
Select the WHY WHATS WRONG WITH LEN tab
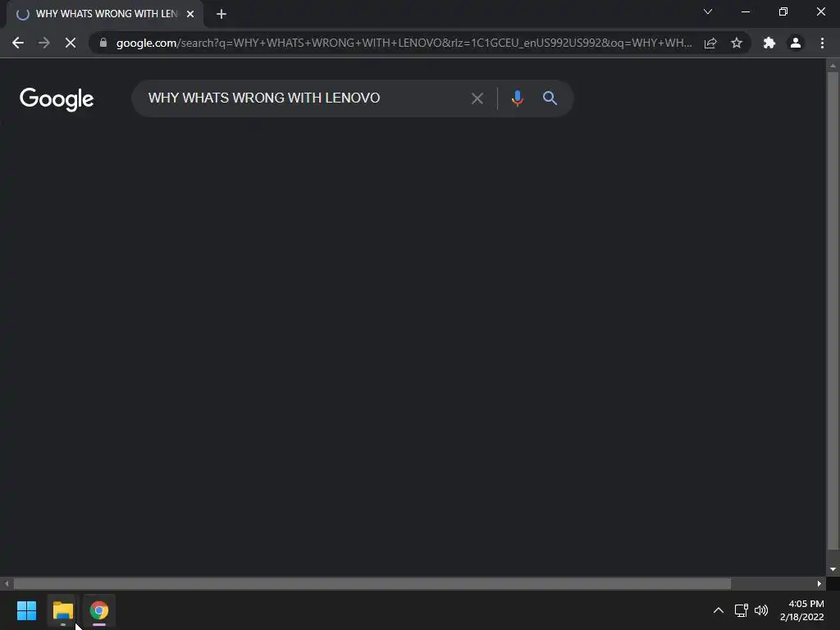point(106,14)
